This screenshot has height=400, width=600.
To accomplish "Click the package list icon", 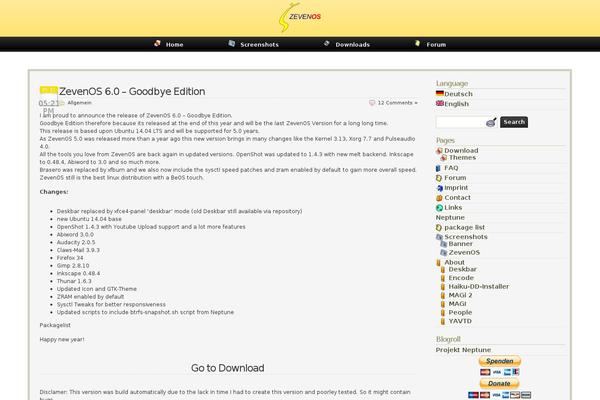I will click(x=439, y=228).
